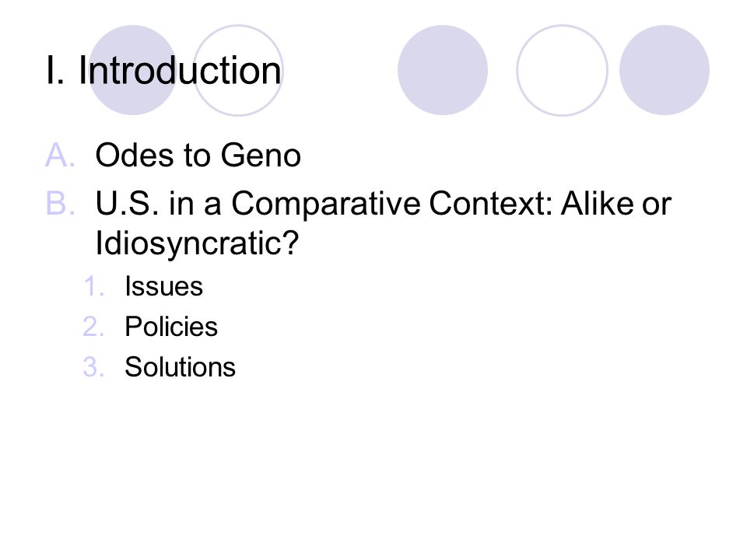Click the word 'Geno'
This screenshot has width=747, height=560.
coord(261,156)
